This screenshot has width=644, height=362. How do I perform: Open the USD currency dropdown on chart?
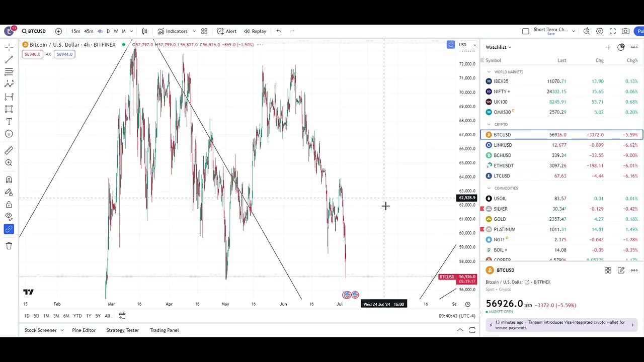click(x=467, y=45)
